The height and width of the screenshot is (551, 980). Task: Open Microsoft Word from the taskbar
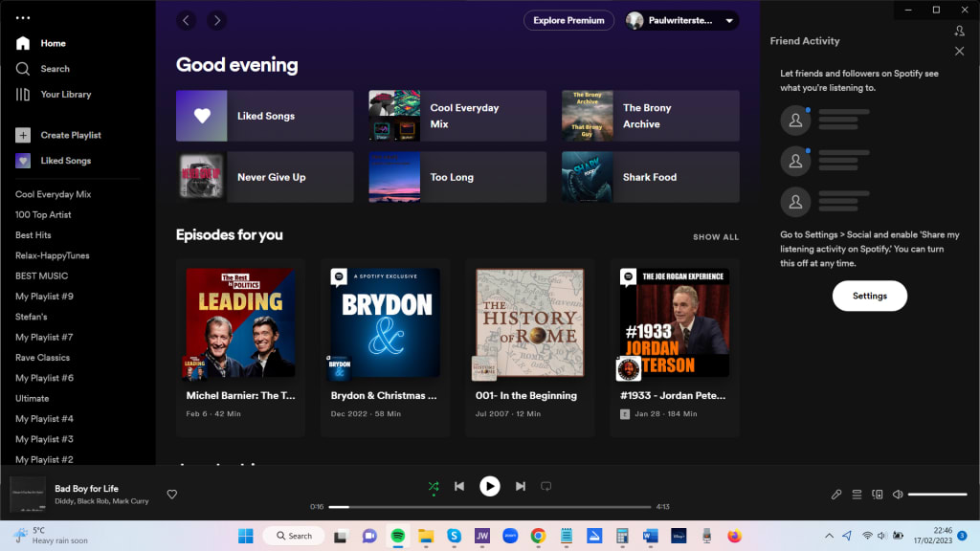click(x=650, y=536)
